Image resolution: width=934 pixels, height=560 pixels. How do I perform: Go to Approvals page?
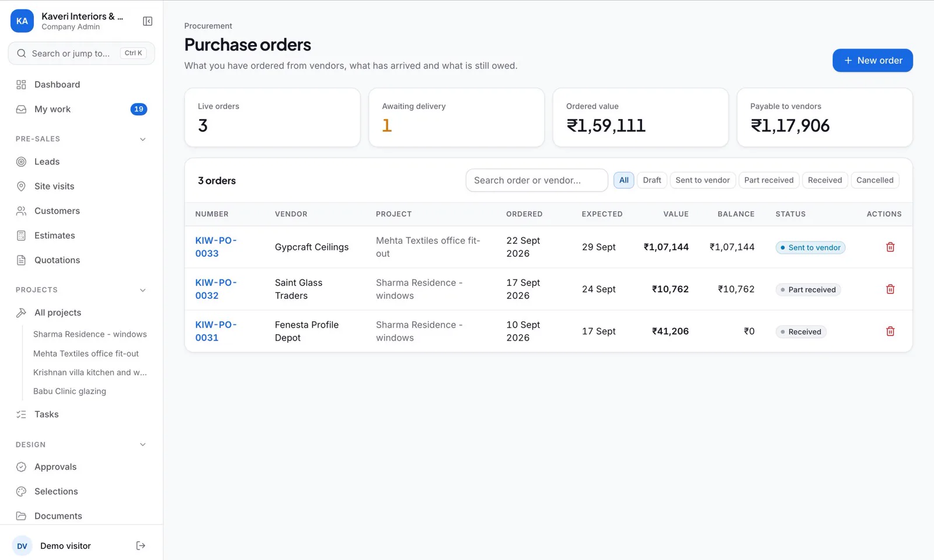click(x=81, y=467)
